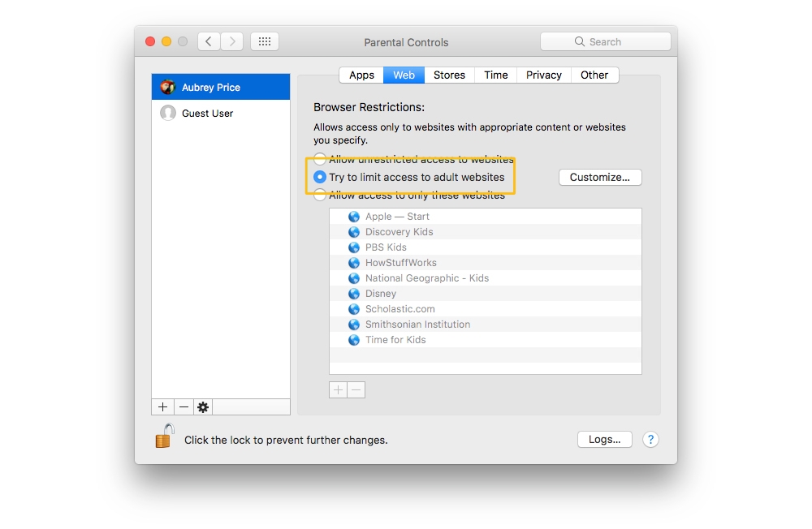Click the magnifier icon in Search field
812x529 pixels.
click(x=580, y=41)
